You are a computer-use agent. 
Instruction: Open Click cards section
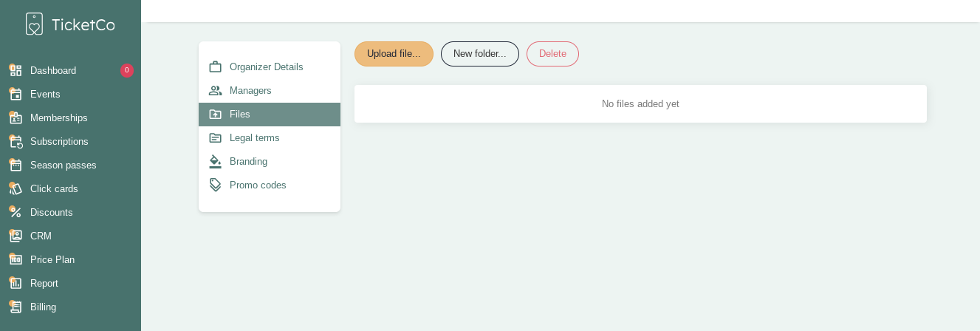coord(70,188)
